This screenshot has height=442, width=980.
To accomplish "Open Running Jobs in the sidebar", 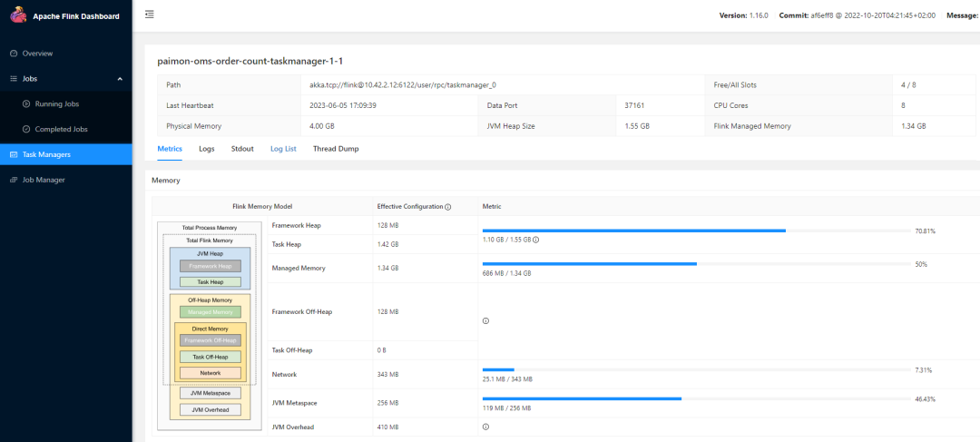I will pyautogui.click(x=56, y=104).
